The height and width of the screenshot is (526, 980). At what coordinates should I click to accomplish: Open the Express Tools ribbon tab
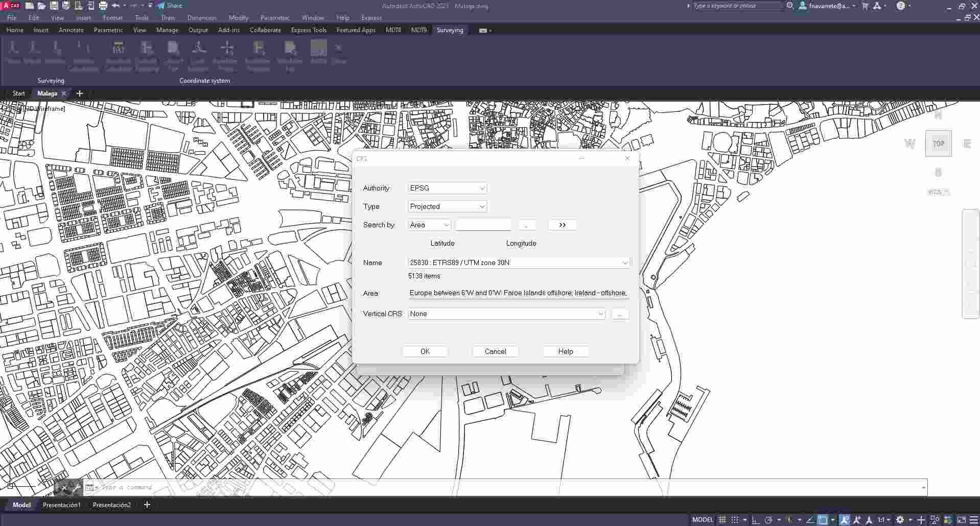[x=308, y=30]
